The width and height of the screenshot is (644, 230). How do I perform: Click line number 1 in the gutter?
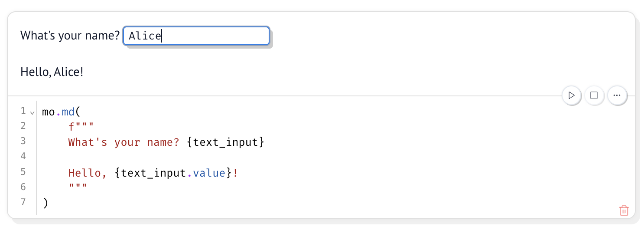click(23, 111)
